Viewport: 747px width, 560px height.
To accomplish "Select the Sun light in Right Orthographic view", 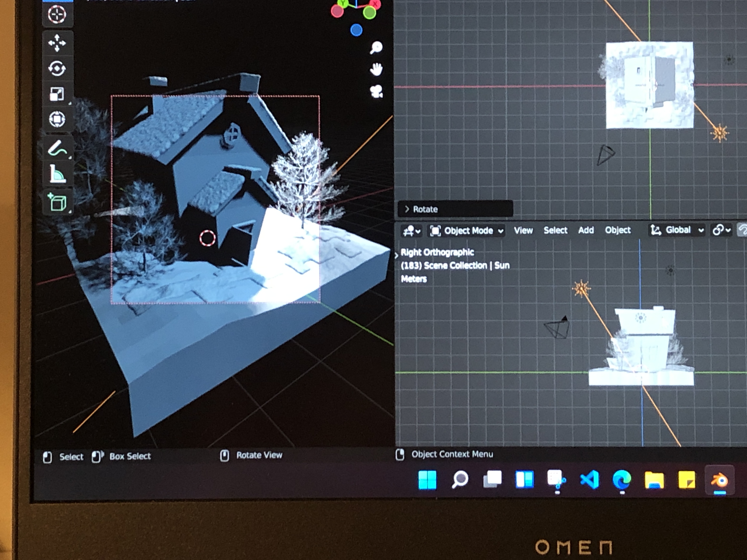I will [581, 289].
